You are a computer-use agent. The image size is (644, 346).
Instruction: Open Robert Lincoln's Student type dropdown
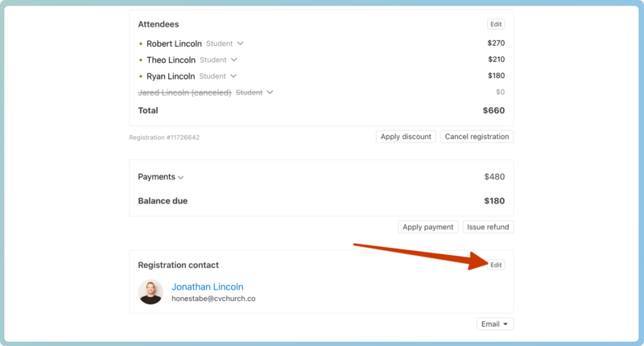click(x=240, y=43)
